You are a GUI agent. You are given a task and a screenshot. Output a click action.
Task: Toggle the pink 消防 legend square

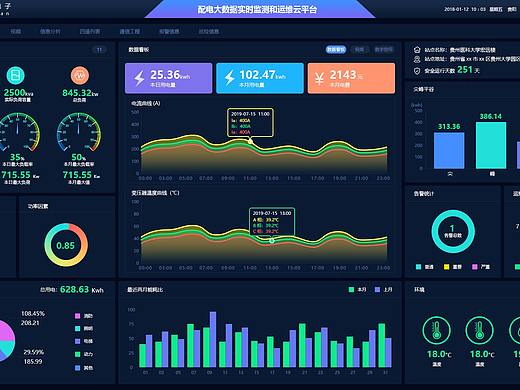coord(78,316)
